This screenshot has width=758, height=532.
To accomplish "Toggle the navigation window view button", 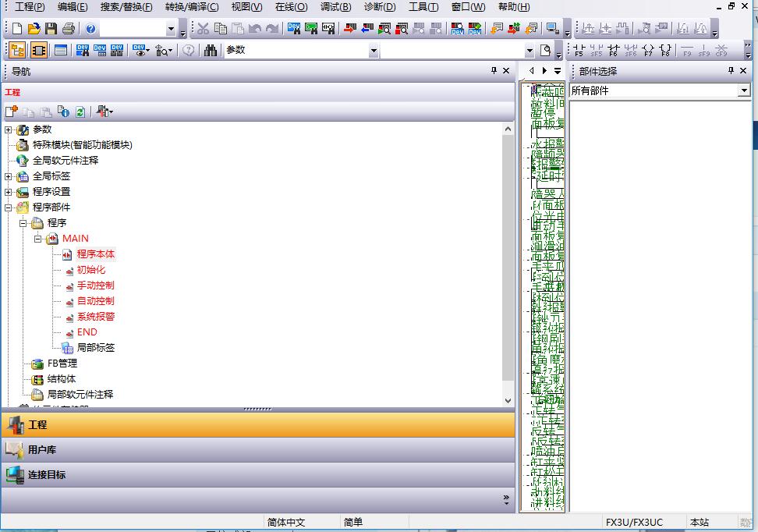I will click(x=16, y=51).
